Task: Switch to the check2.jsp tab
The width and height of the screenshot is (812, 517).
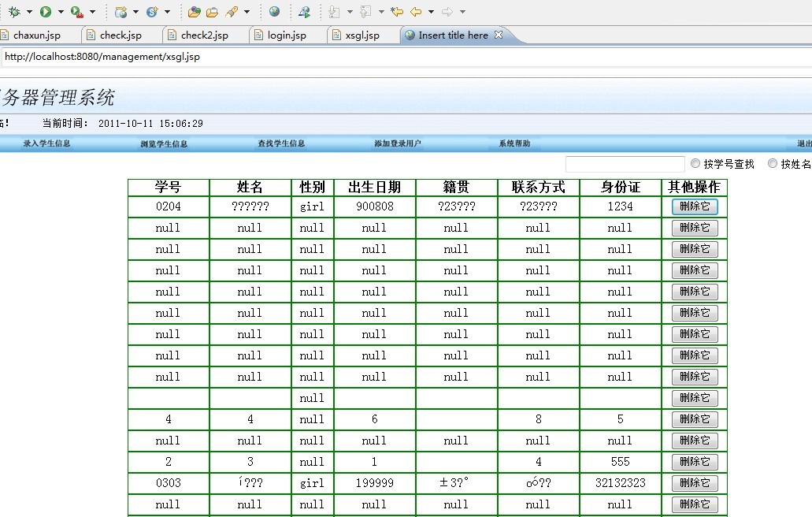Action: (204, 35)
